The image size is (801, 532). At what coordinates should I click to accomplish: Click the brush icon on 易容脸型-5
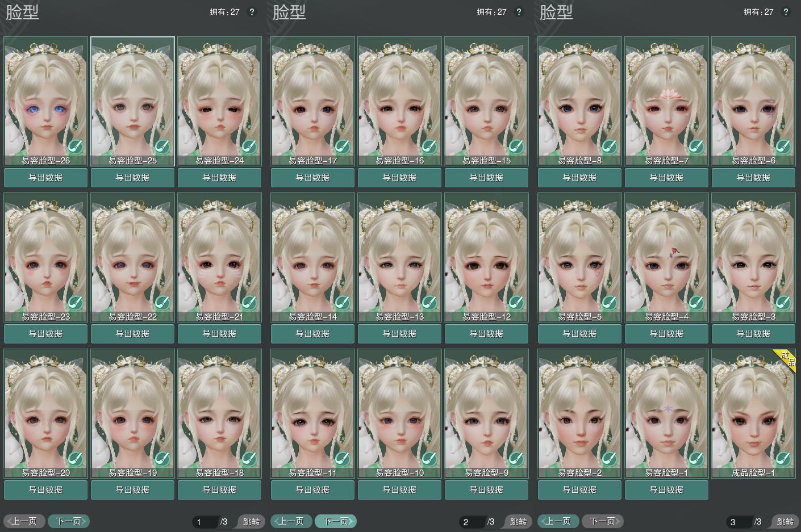pyautogui.click(x=609, y=303)
